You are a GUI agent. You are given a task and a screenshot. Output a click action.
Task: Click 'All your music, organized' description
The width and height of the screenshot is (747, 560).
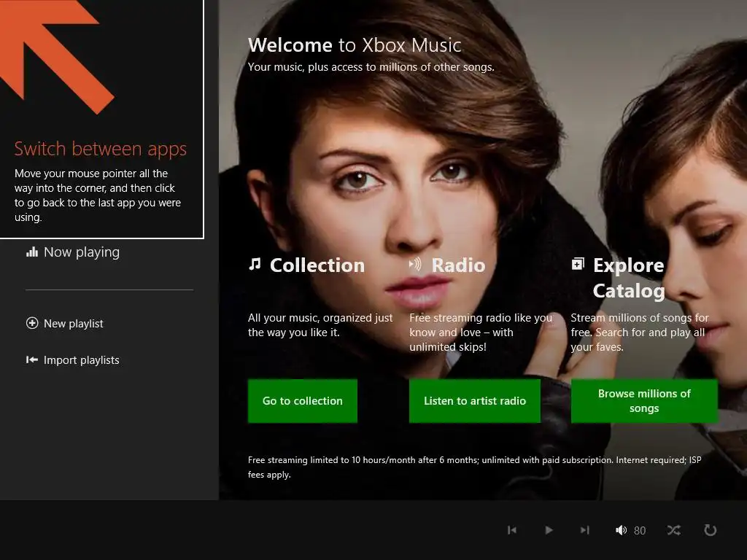click(320, 324)
